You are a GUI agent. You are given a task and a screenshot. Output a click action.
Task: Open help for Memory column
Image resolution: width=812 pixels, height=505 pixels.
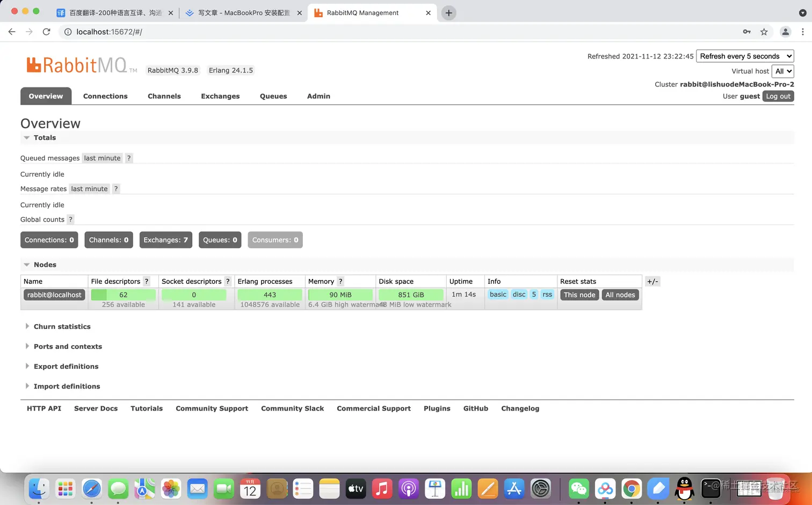[340, 281]
